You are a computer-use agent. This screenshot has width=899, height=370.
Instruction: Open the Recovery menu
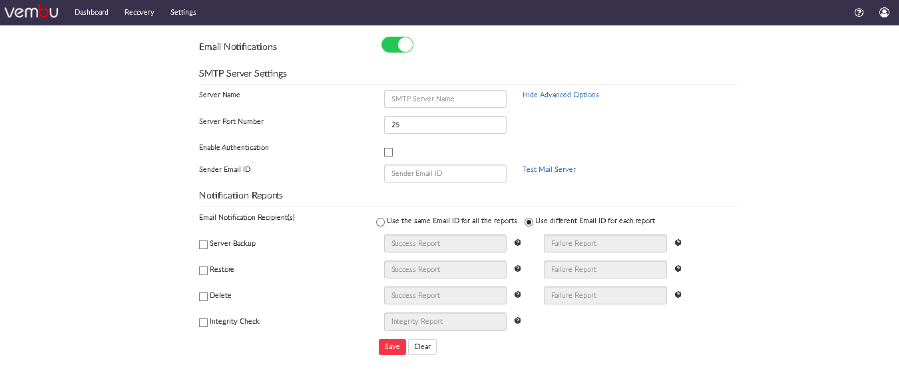139,12
